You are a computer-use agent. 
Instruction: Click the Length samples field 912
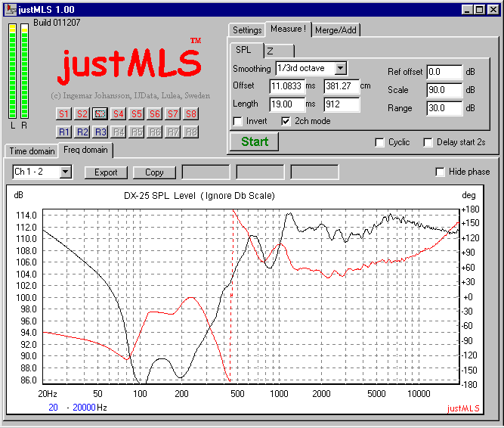click(x=342, y=104)
